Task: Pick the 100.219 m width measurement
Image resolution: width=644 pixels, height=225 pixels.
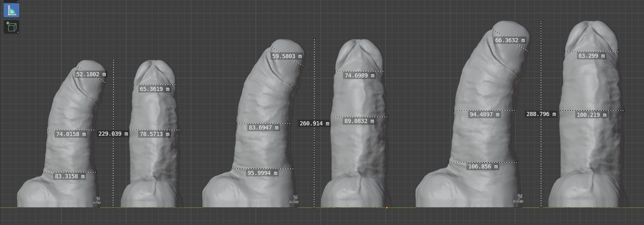Action: 591,115
